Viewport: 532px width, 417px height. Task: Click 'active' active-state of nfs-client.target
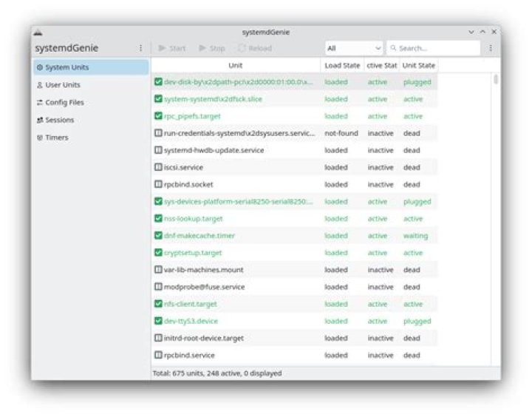[x=378, y=304]
